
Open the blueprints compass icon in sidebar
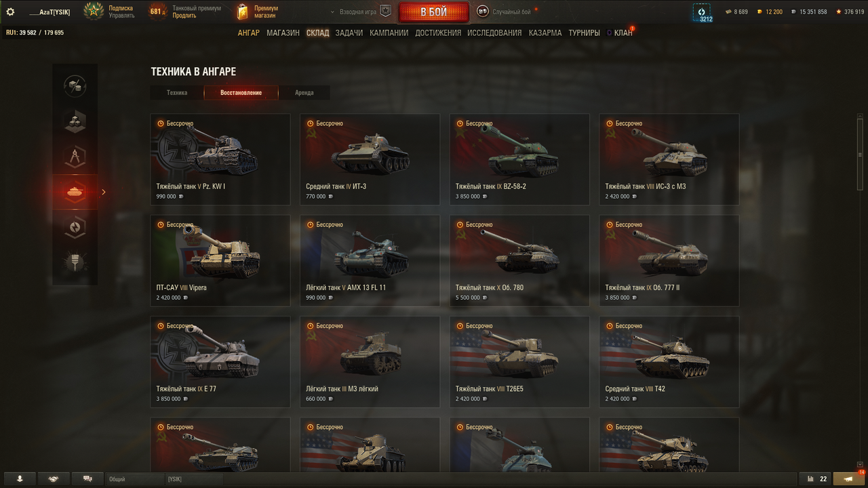click(x=75, y=157)
